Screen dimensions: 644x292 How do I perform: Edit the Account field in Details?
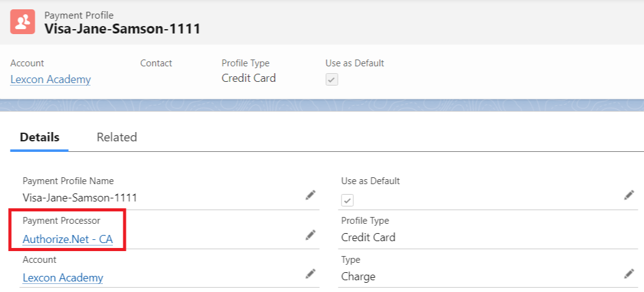point(311,273)
